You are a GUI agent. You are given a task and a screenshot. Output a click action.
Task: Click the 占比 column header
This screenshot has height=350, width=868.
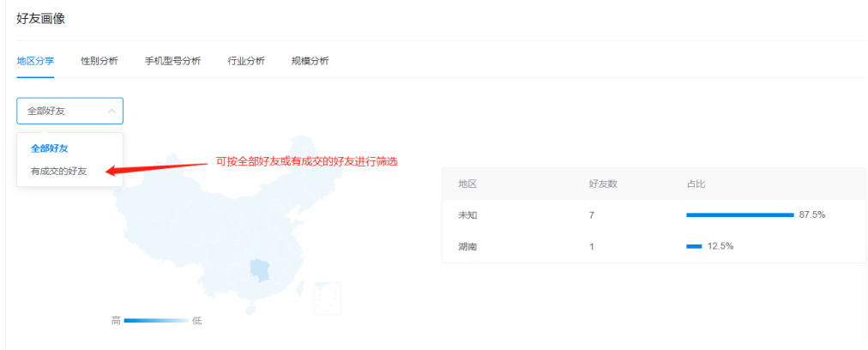coord(696,184)
